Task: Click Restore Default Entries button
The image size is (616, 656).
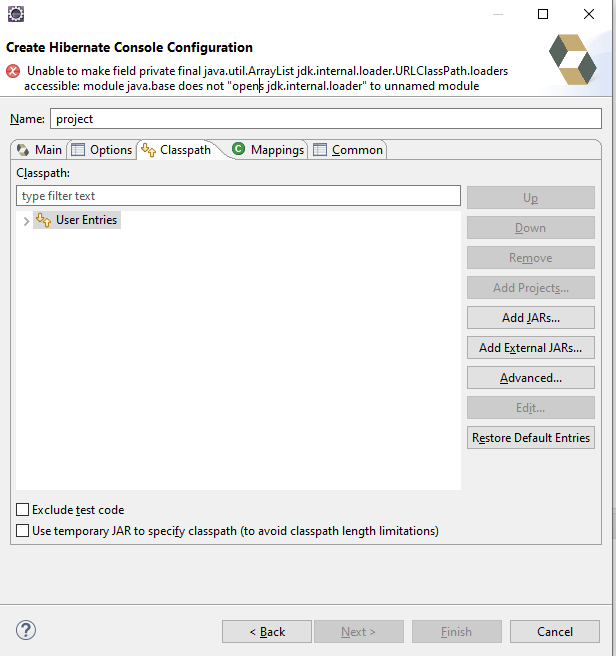Action: click(x=530, y=438)
